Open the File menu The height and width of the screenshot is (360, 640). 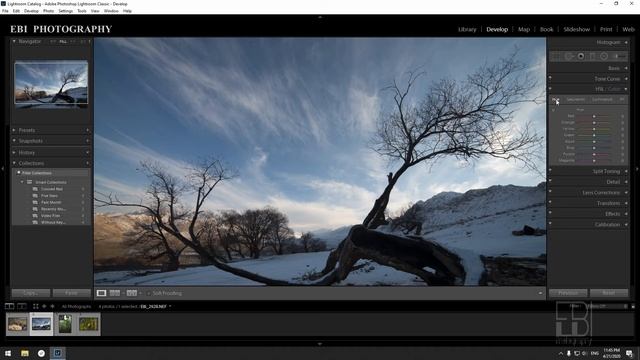(x=5, y=11)
